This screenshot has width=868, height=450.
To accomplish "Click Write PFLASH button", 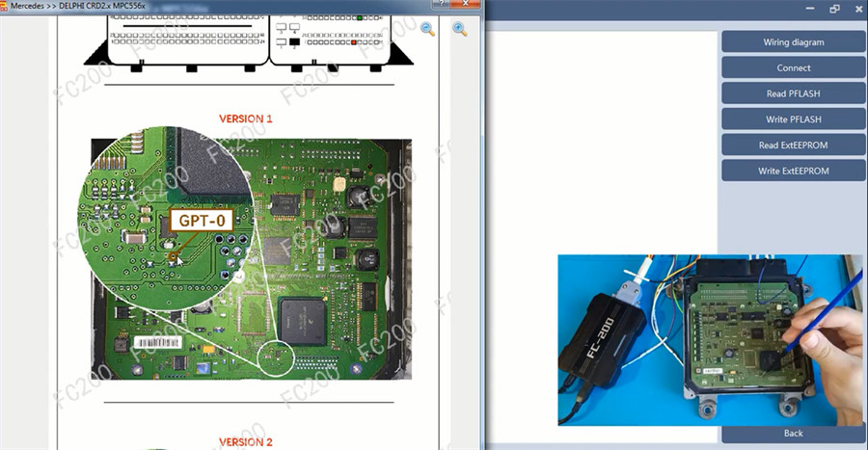I will [x=794, y=119].
